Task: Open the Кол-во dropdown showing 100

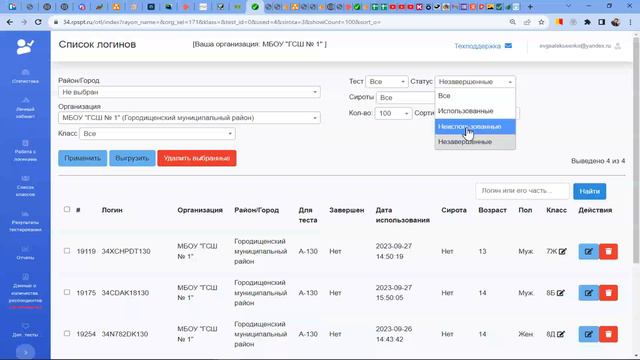Action: (x=393, y=113)
